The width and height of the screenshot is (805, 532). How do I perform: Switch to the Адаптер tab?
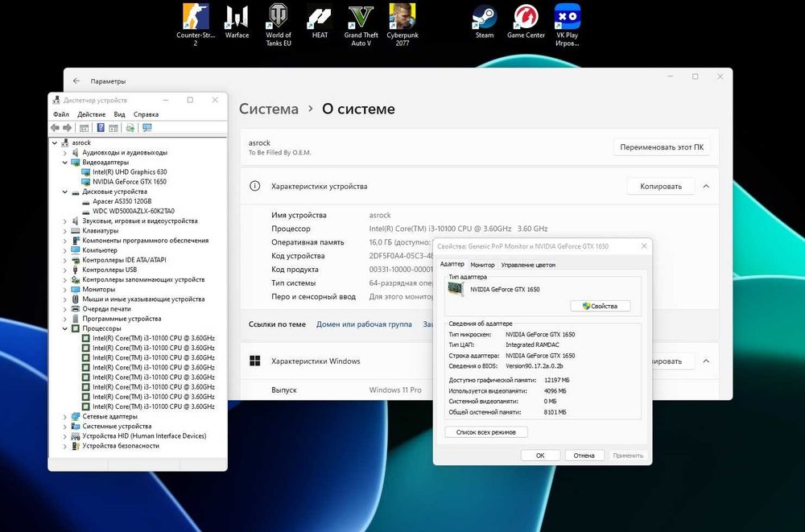click(452, 264)
